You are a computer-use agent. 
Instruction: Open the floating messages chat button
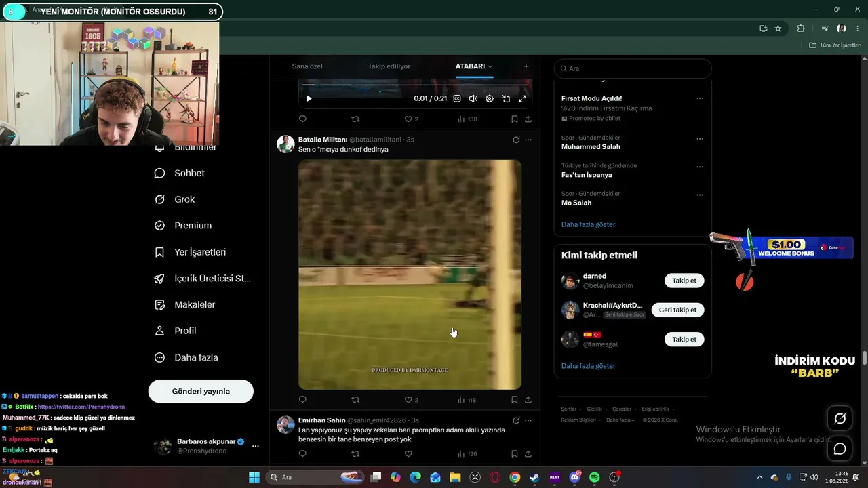click(x=840, y=449)
